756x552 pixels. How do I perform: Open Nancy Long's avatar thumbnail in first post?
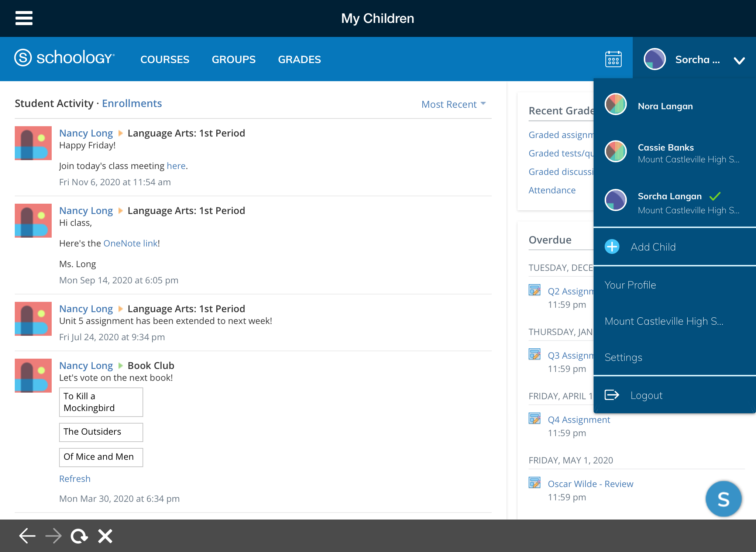[33, 143]
